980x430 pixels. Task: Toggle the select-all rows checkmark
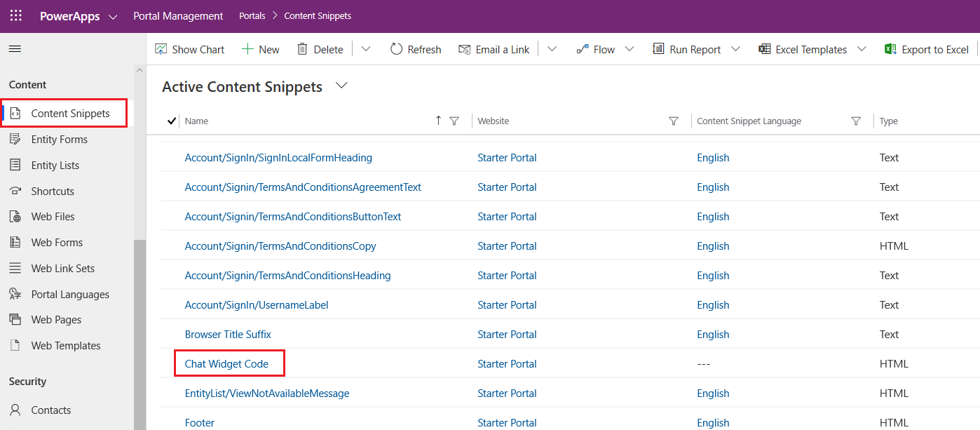click(172, 121)
